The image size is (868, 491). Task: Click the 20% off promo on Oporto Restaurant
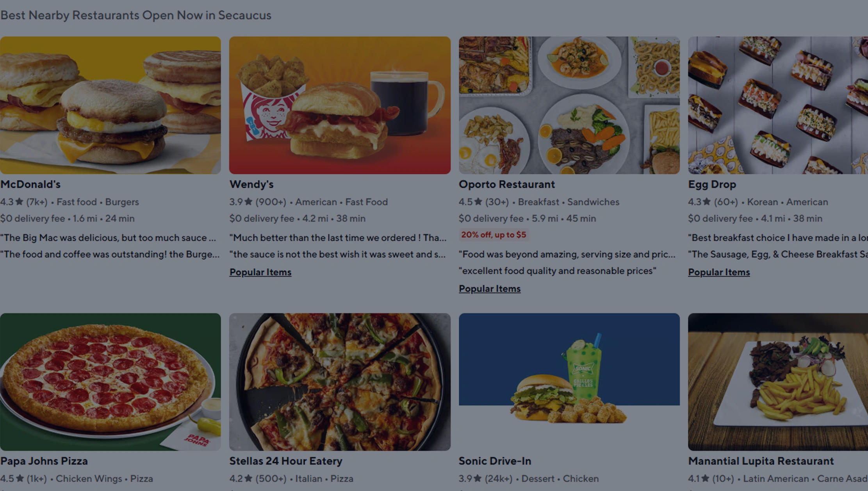point(493,235)
